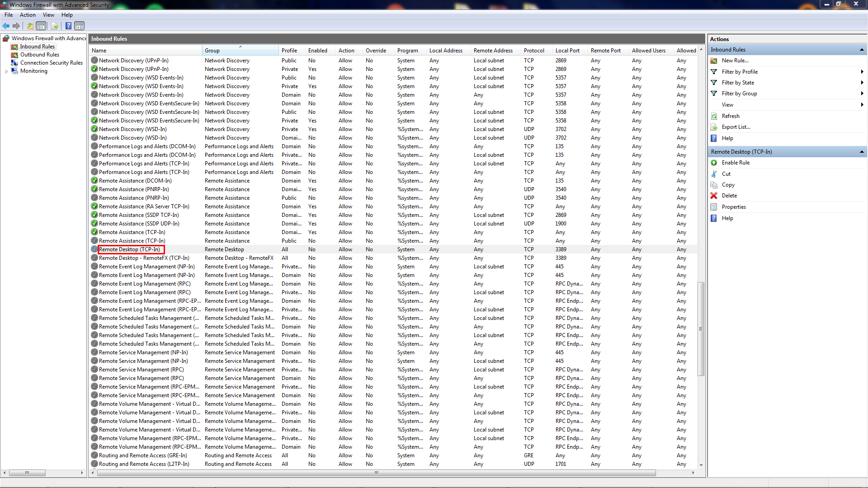Click Export List icon in Actions pane

pos(714,127)
